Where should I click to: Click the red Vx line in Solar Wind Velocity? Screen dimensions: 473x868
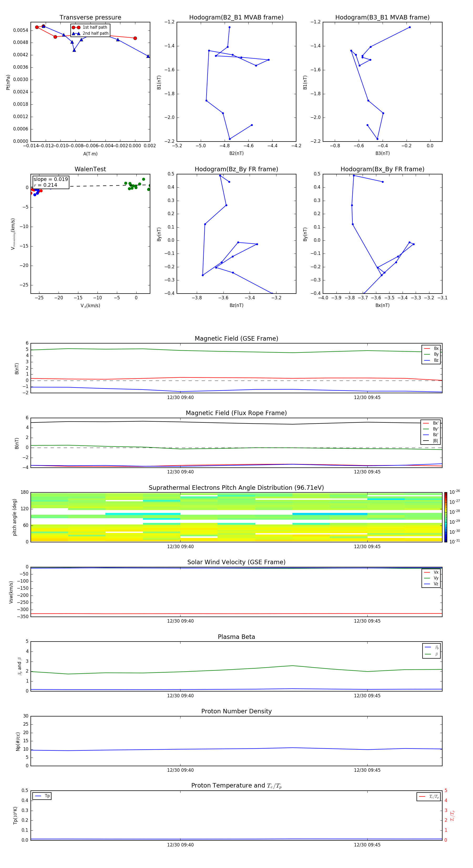[236, 614]
